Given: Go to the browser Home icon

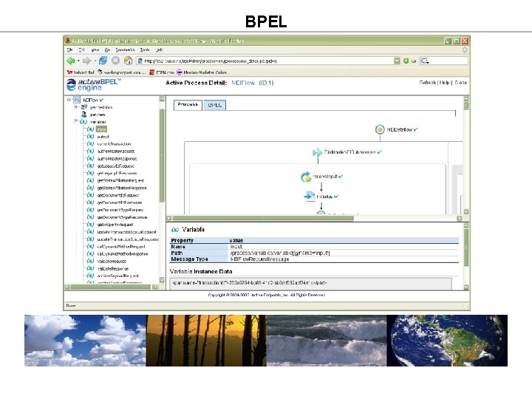Looking at the screenshot, I should pyautogui.click(x=128, y=61).
